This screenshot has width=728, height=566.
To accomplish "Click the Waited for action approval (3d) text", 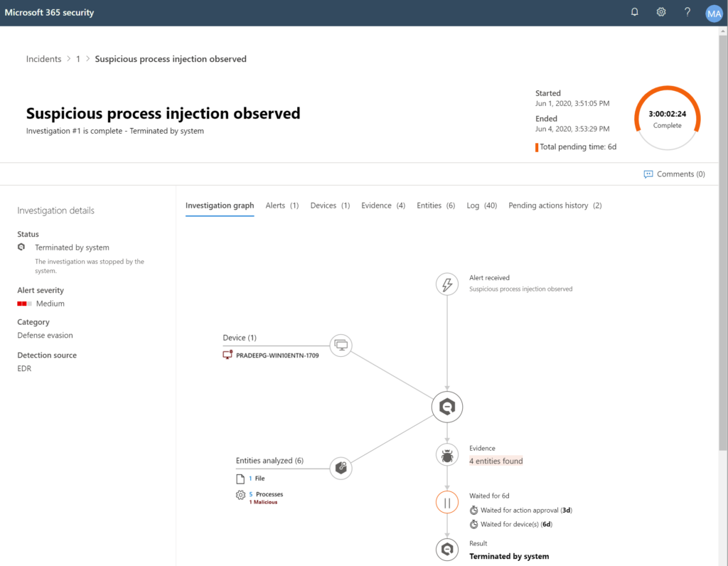I will (526, 511).
